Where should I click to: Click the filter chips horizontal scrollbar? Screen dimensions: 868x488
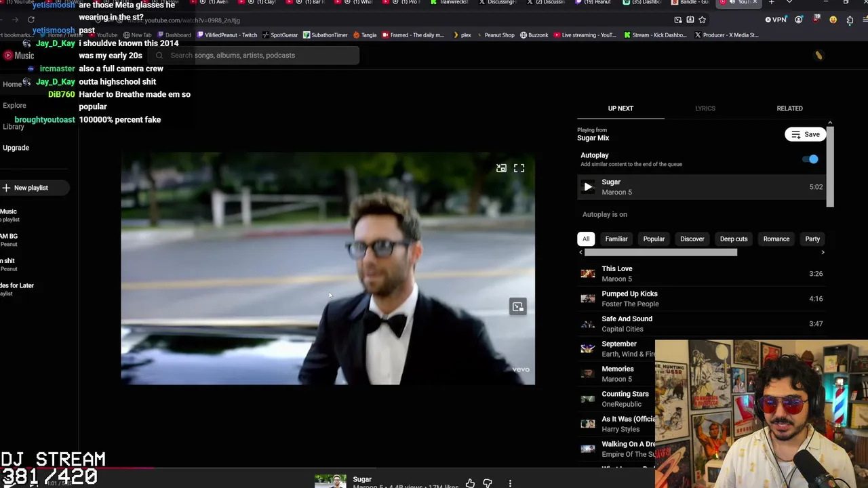(x=660, y=252)
